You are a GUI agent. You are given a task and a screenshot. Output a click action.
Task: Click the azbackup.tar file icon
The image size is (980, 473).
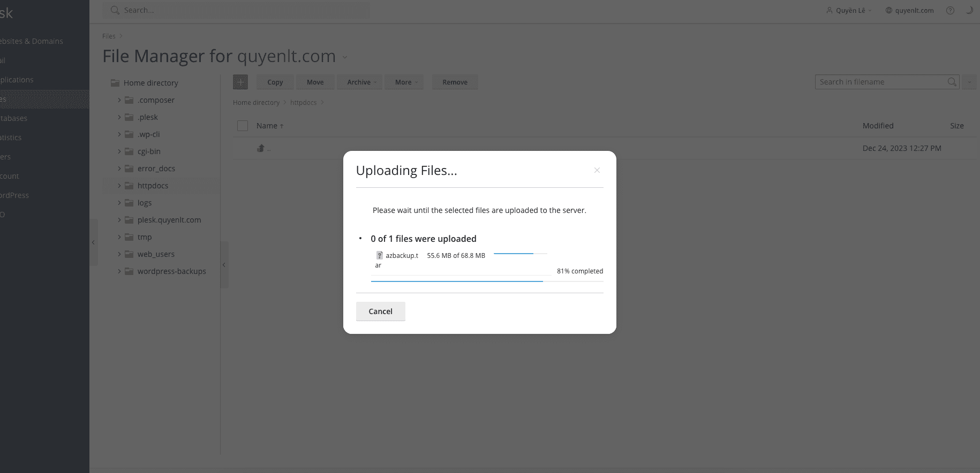click(x=379, y=256)
